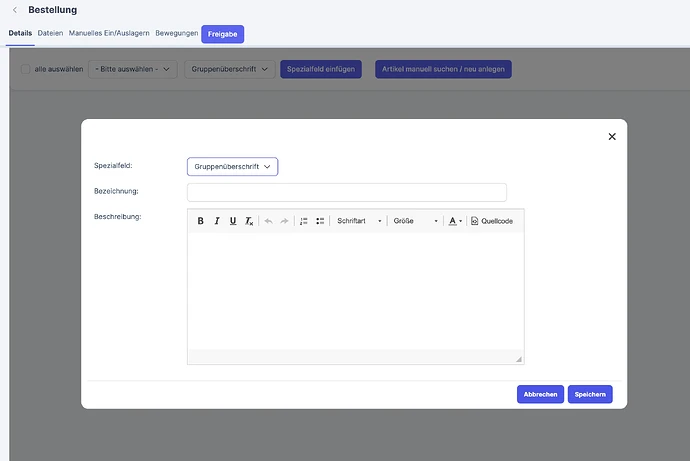The image size is (690, 461).
Task: Save with the Speichern button
Action: tap(590, 394)
